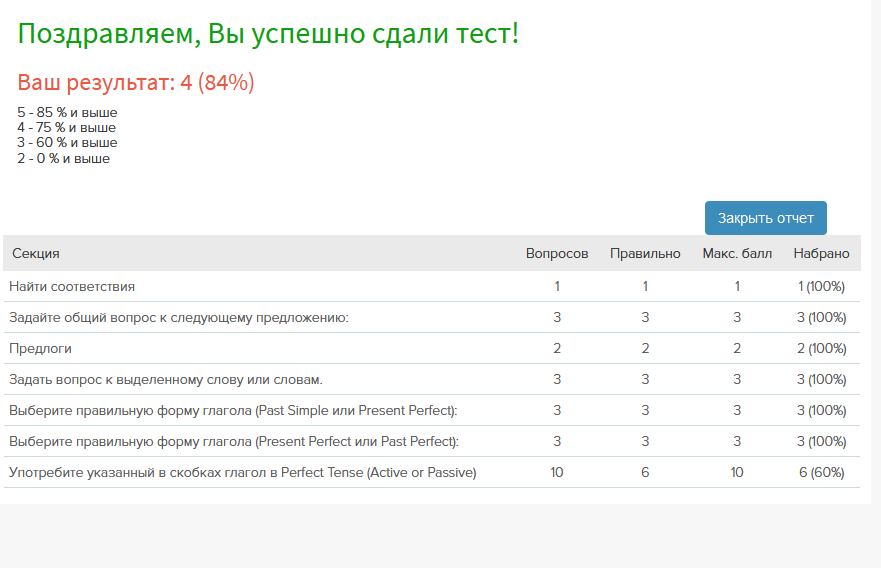Select the 'Perfect Tense (Active or Passive)' row
Image resolution: width=881 pixels, height=568 pixels.
432,472
